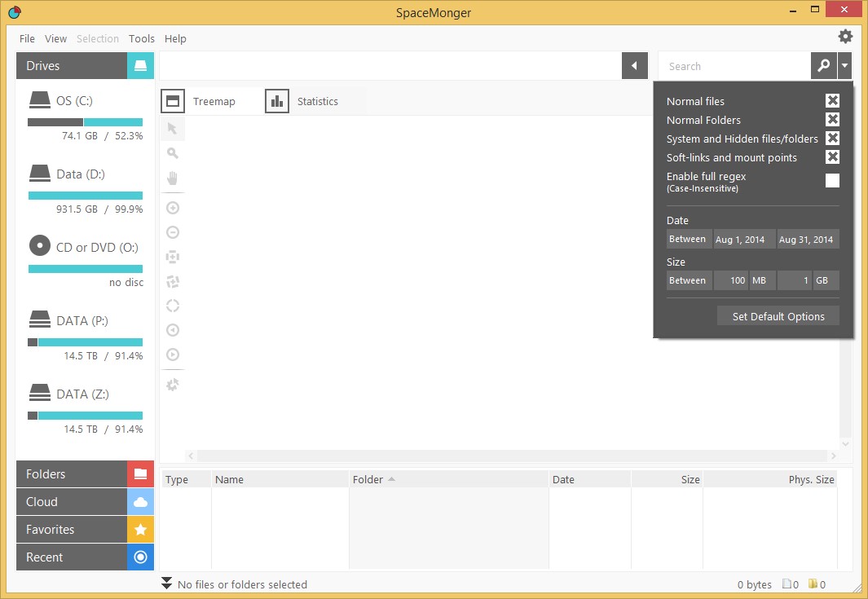This screenshot has width=868, height=599.
Task: Open the Date 'Between' dropdown
Action: coord(688,240)
